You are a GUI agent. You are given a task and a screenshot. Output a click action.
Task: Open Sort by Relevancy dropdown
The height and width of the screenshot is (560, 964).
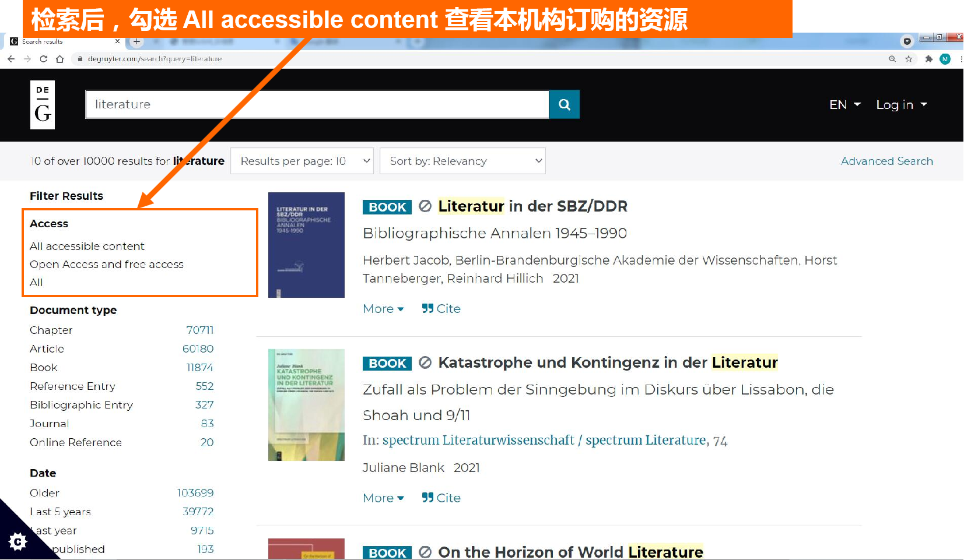[462, 161]
